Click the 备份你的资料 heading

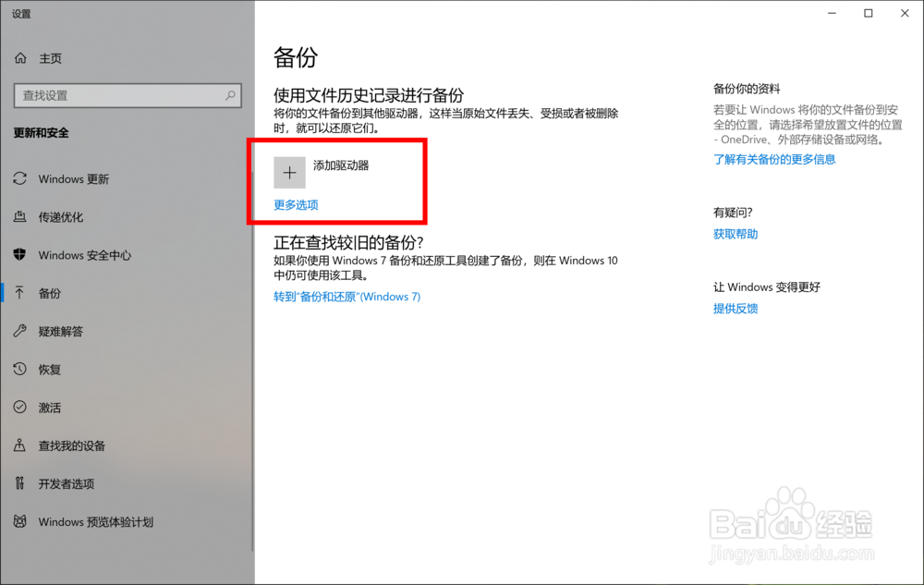[747, 89]
